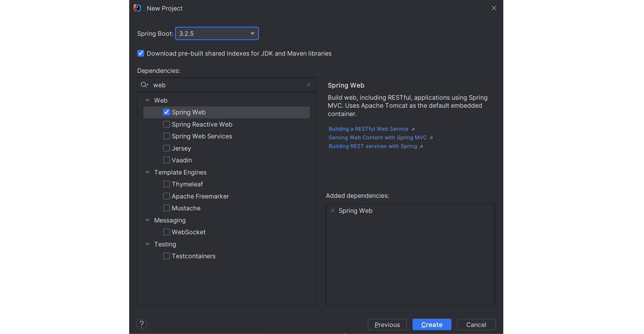Collapse the Messaging category
This screenshot has width=644, height=334.
point(147,220)
